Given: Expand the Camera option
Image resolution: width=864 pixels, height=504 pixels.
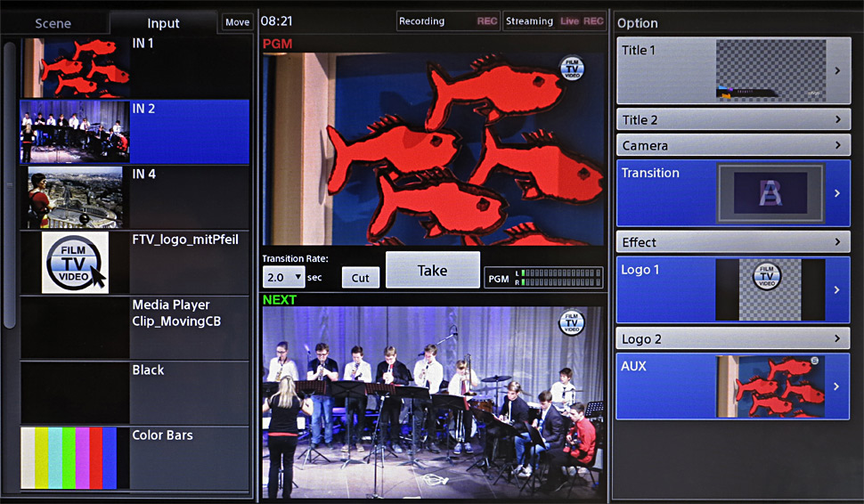Looking at the screenshot, I should coord(733,145).
